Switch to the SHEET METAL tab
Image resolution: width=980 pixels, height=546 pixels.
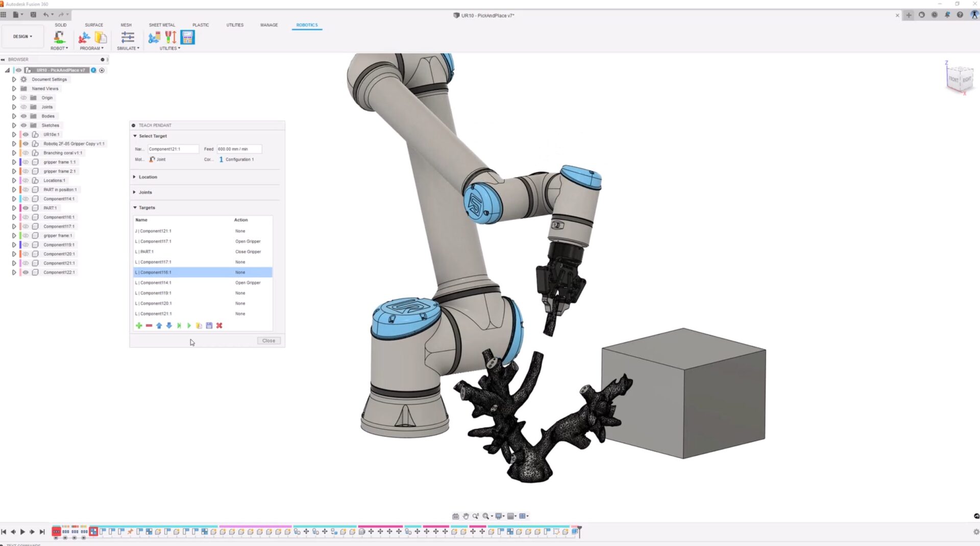click(162, 25)
